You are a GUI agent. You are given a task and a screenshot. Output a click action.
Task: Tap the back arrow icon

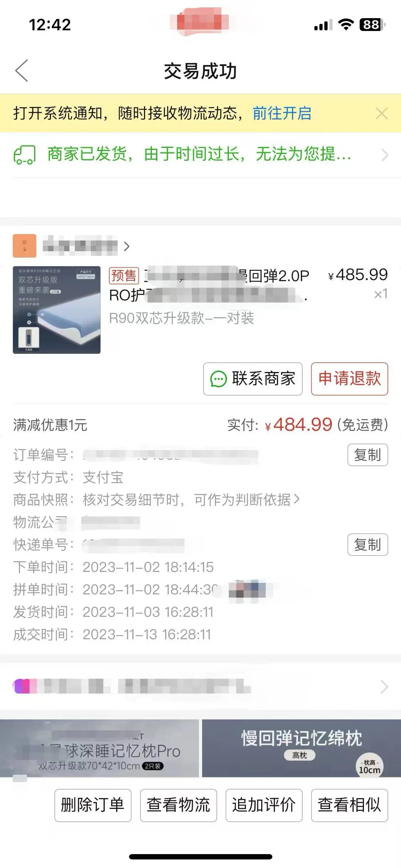click(21, 71)
